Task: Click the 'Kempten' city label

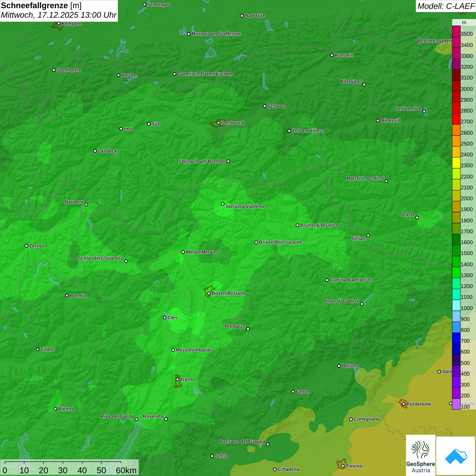Action: tap(71, 23)
